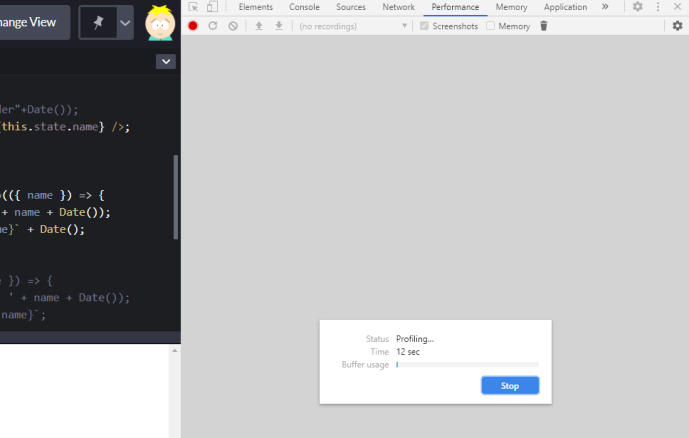Open the Console tab

304,7
